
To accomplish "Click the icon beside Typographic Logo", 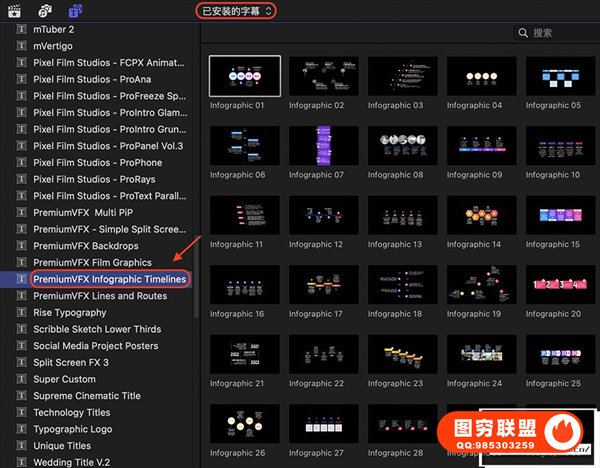I will 21,429.
